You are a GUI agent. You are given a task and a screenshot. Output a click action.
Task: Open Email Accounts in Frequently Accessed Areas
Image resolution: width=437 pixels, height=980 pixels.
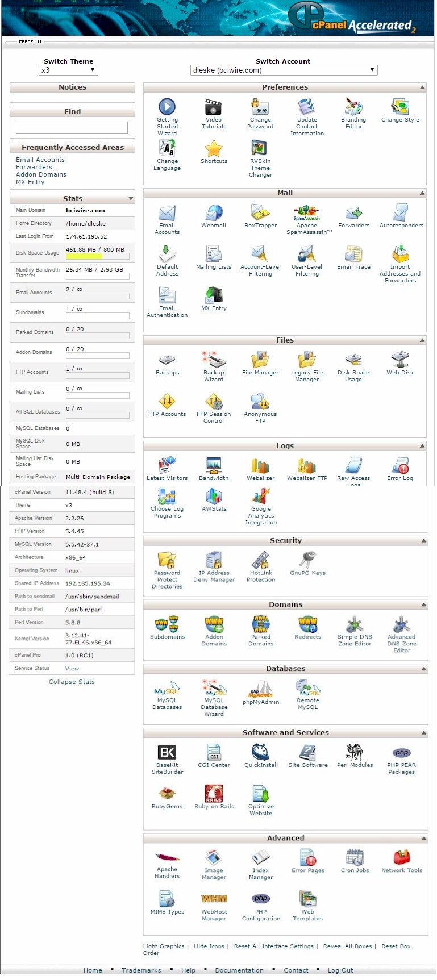pyautogui.click(x=40, y=160)
